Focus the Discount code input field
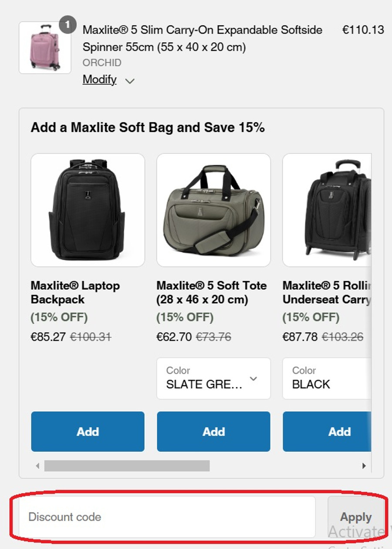Viewport: 392px width, 549px height. pos(167,517)
